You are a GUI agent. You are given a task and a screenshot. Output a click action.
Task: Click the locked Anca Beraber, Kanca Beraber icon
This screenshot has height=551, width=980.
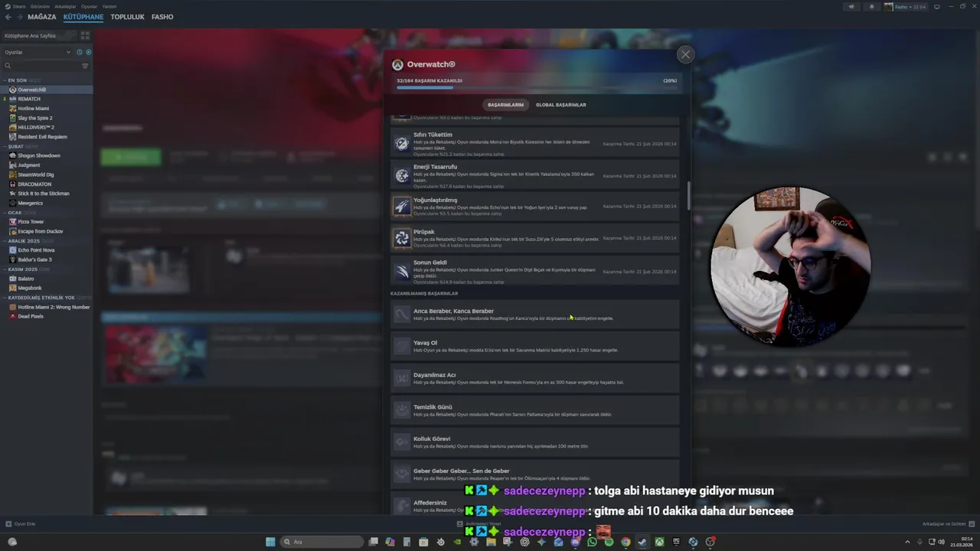[x=402, y=314]
